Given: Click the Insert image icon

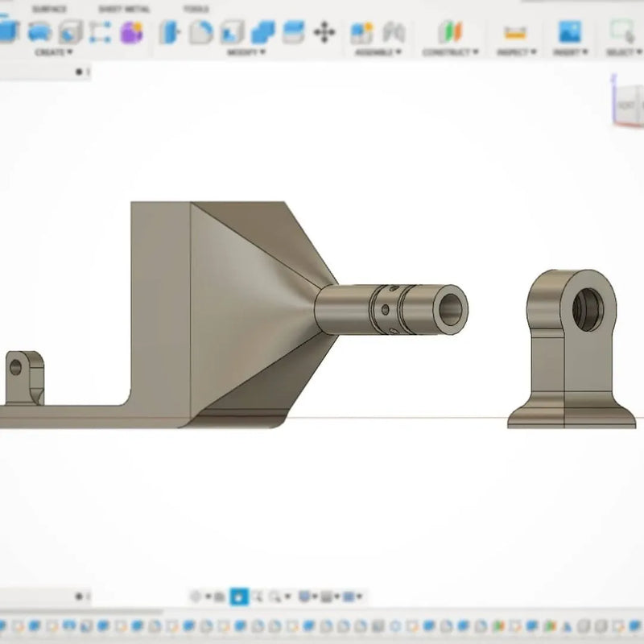Looking at the screenshot, I should (x=570, y=32).
